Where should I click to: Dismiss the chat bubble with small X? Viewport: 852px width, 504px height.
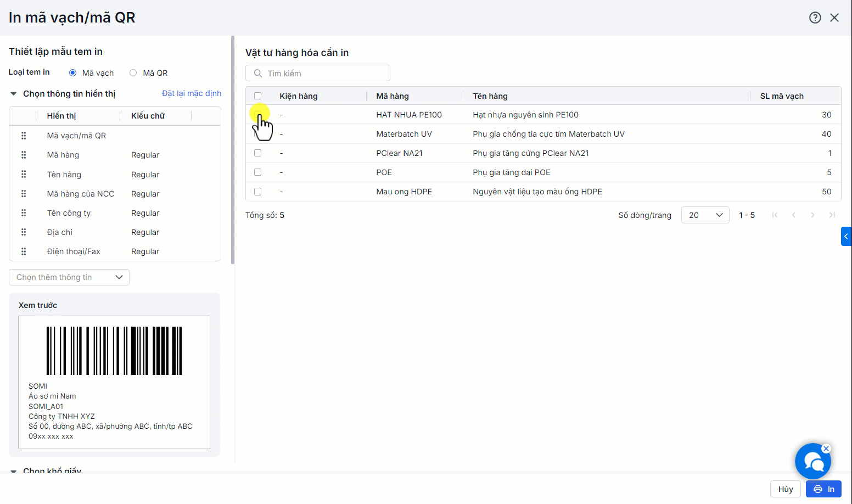(x=826, y=449)
